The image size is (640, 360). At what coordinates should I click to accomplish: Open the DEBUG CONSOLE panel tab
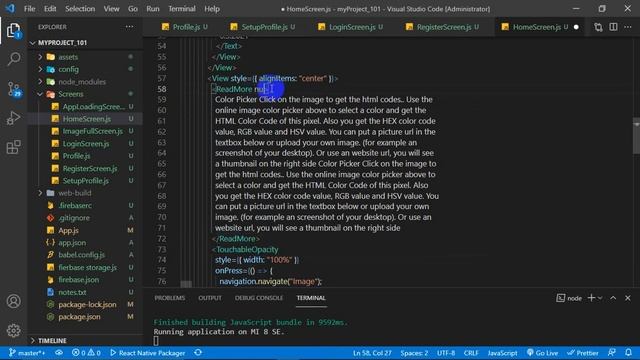(259, 298)
